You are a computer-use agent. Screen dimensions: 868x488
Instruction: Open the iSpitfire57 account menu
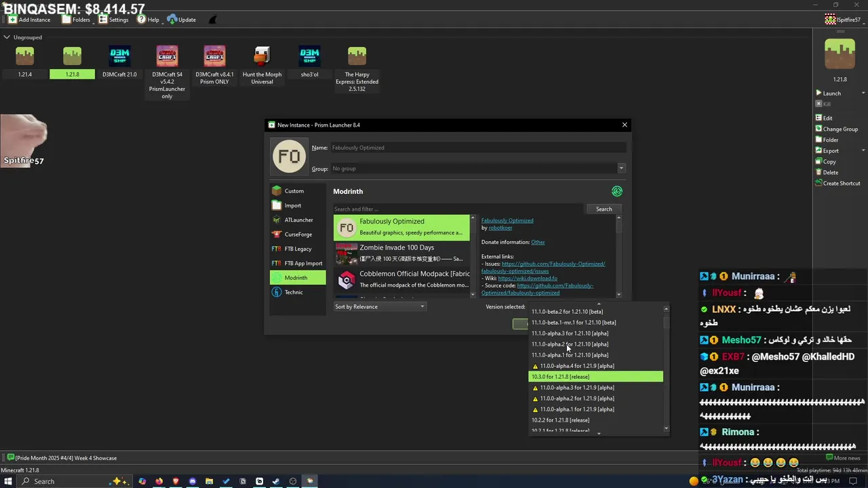(843, 20)
